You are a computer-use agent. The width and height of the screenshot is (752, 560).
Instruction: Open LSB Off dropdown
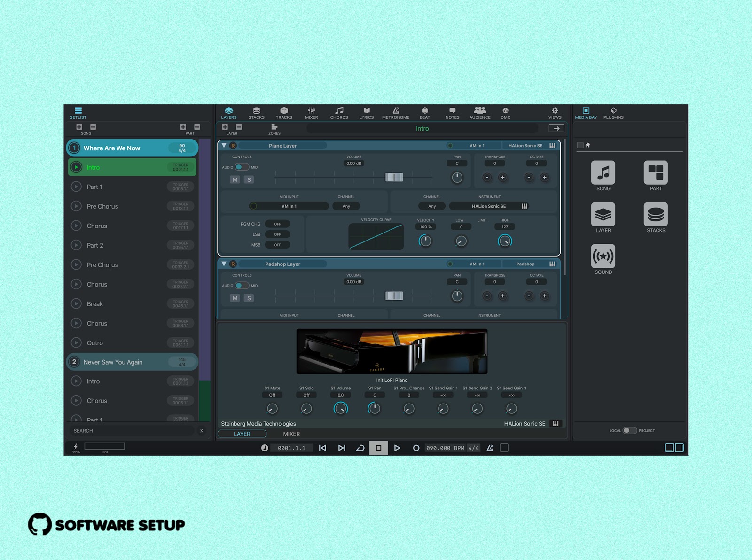(277, 234)
